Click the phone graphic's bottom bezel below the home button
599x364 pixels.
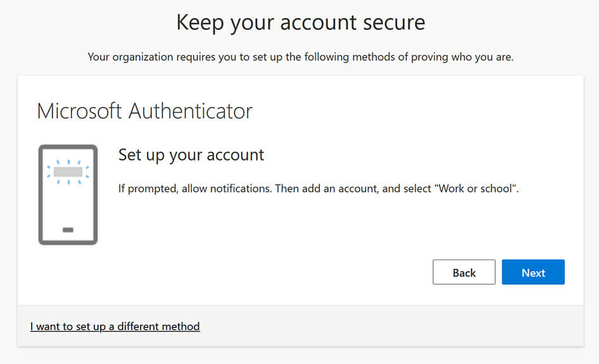(68, 241)
